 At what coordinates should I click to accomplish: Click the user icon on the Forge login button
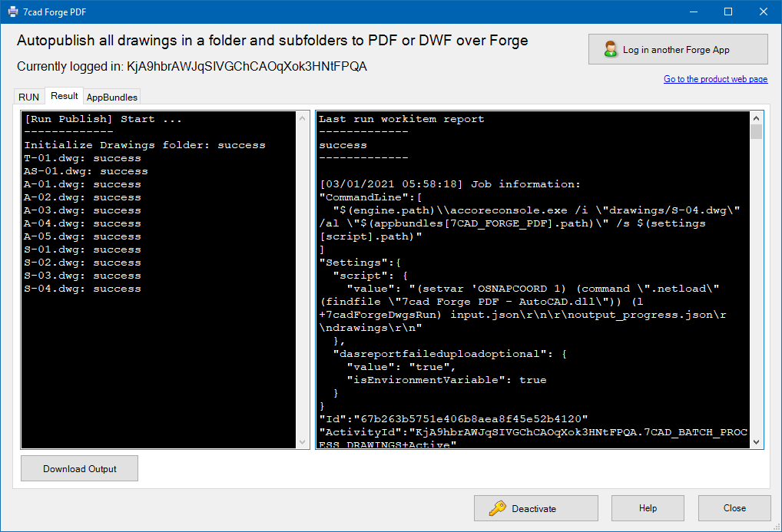pyautogui.click(x=611, y=50)
